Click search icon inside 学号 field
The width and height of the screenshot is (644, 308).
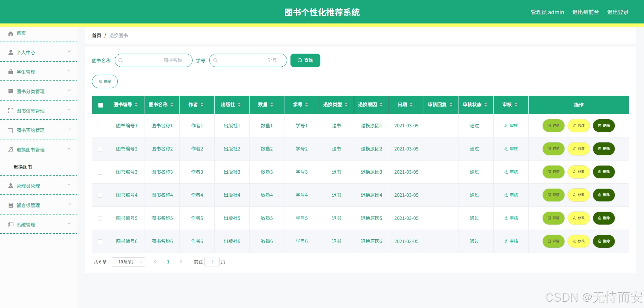pyautogui.click(x=215, y=60)
